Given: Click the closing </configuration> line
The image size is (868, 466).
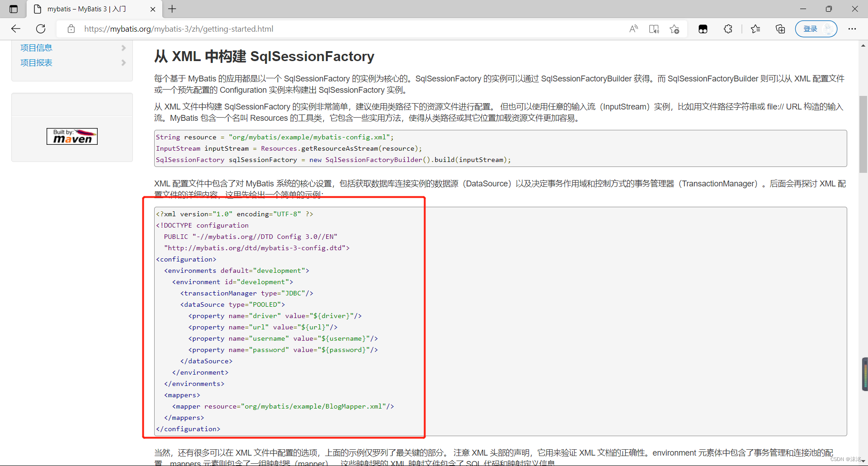Looking at the screenshot, I should tap(188, 429).
